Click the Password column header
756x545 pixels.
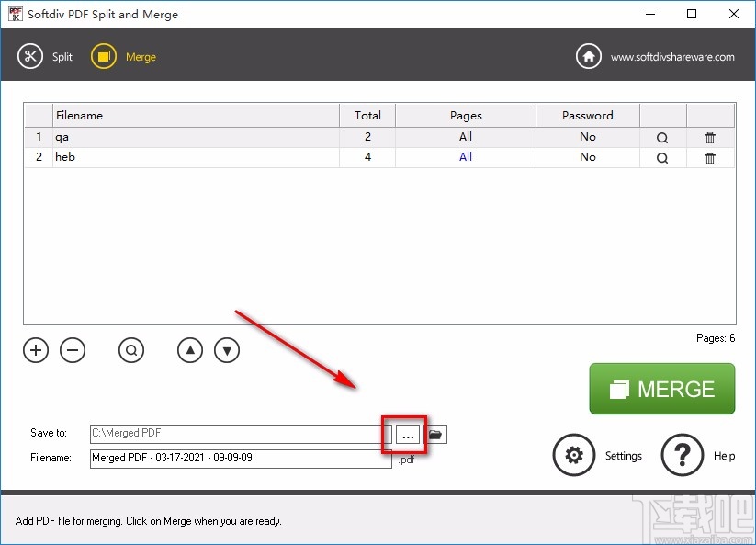[x=588, y=115]
